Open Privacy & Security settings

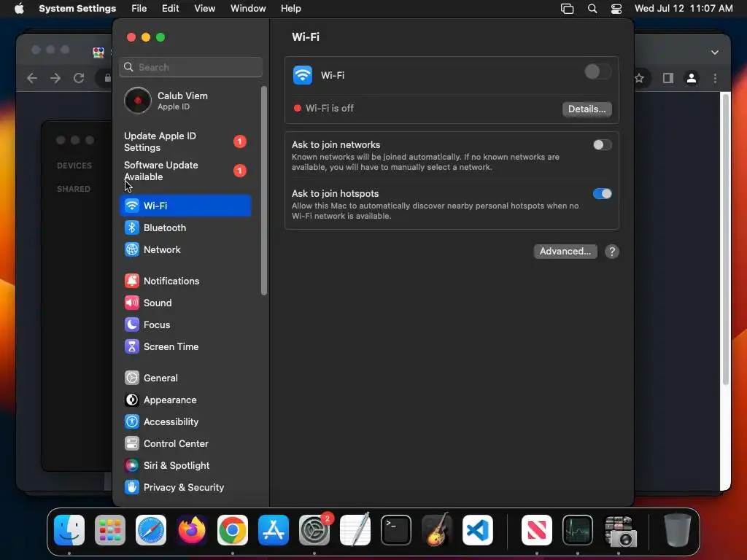click(186, 488)
